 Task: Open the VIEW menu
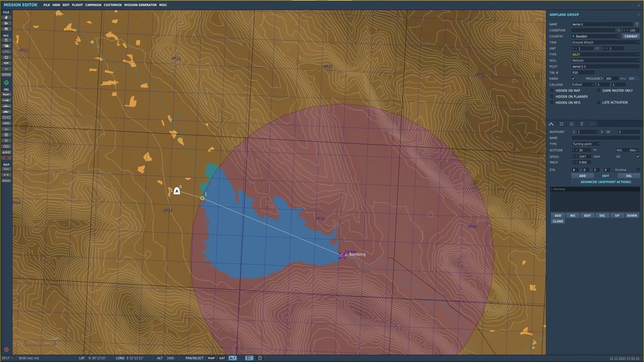[x=56, y=5]
